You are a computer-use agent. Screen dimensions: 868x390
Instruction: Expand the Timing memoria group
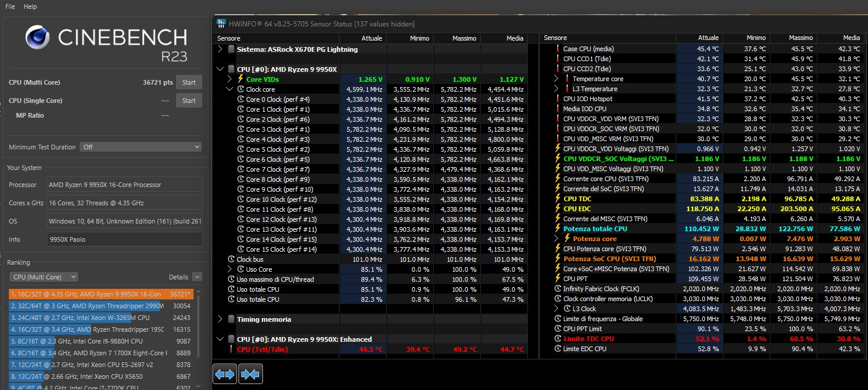coord(220,319)
